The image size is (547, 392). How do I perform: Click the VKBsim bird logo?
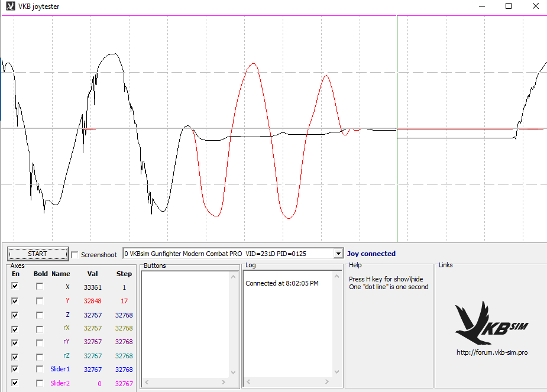coord(491,323)
